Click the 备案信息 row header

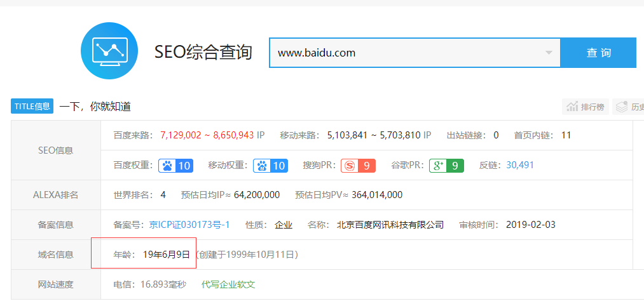(x=56, y=225)
